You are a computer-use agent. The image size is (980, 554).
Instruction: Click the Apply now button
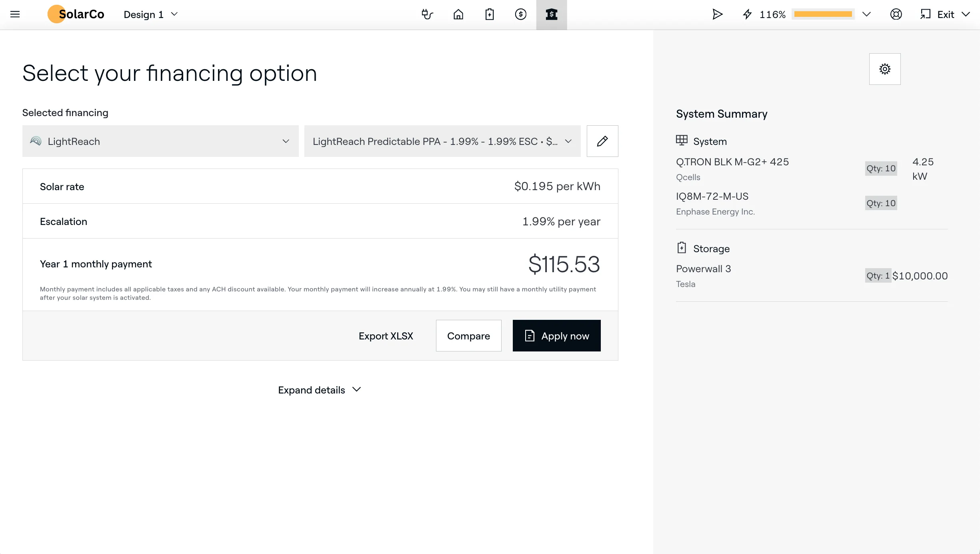click(x=557, y=335)
